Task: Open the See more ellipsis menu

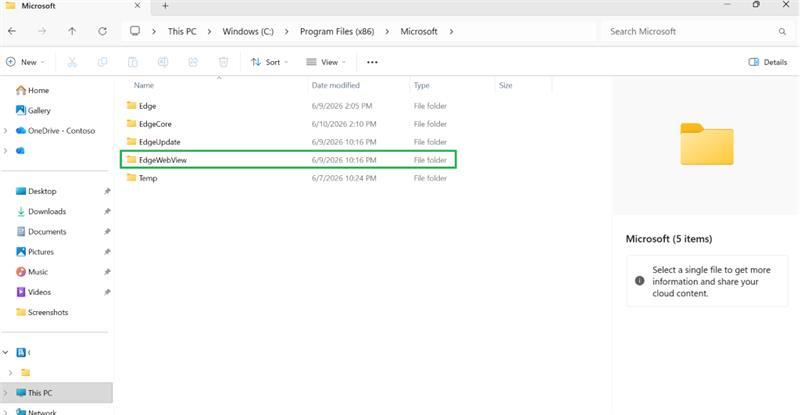Action: click(x=372, y=62)
